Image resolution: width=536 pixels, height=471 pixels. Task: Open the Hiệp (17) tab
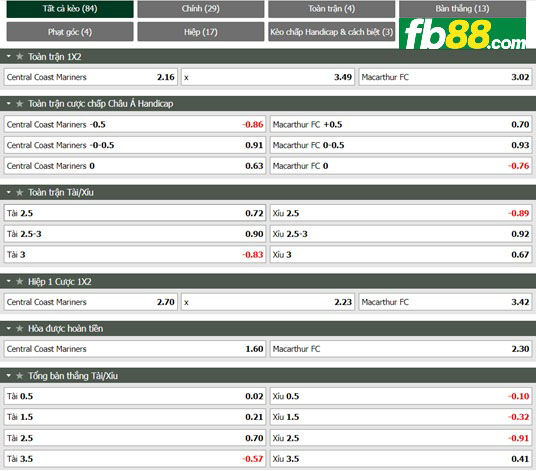[201, 32]
